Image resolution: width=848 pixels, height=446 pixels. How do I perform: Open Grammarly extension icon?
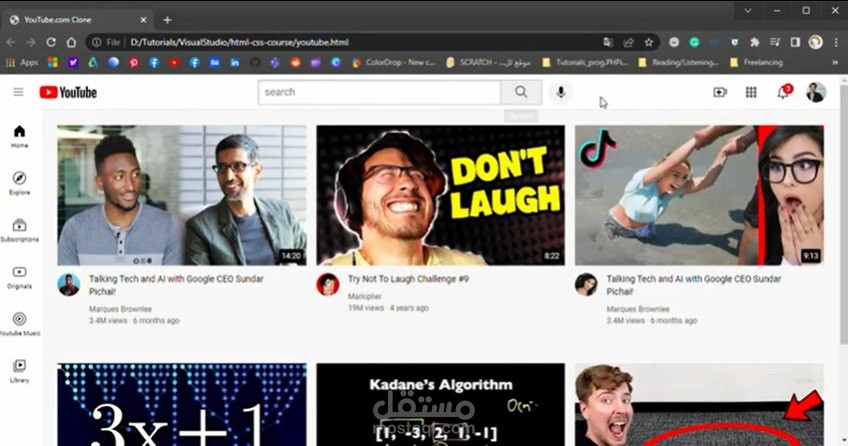coord(694,42)
